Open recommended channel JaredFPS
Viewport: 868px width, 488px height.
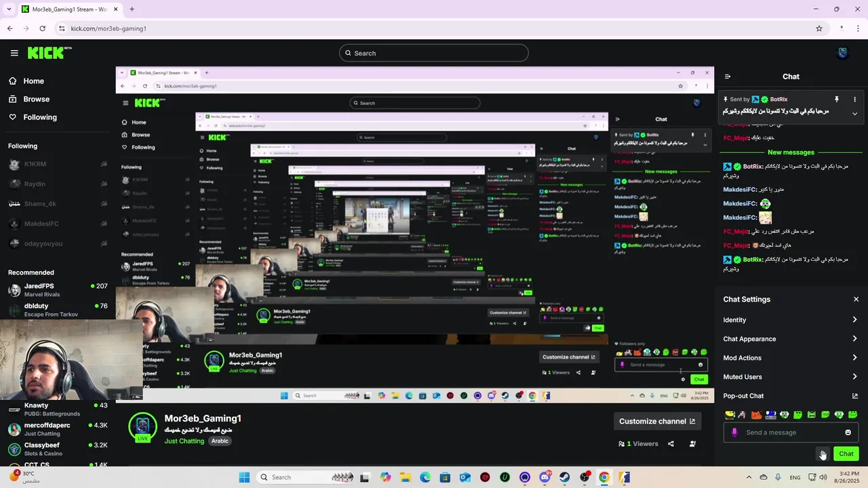(57, 290)
